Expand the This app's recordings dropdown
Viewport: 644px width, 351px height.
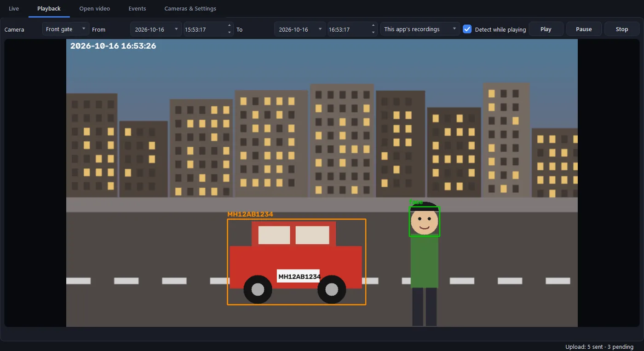pos(420,29)
